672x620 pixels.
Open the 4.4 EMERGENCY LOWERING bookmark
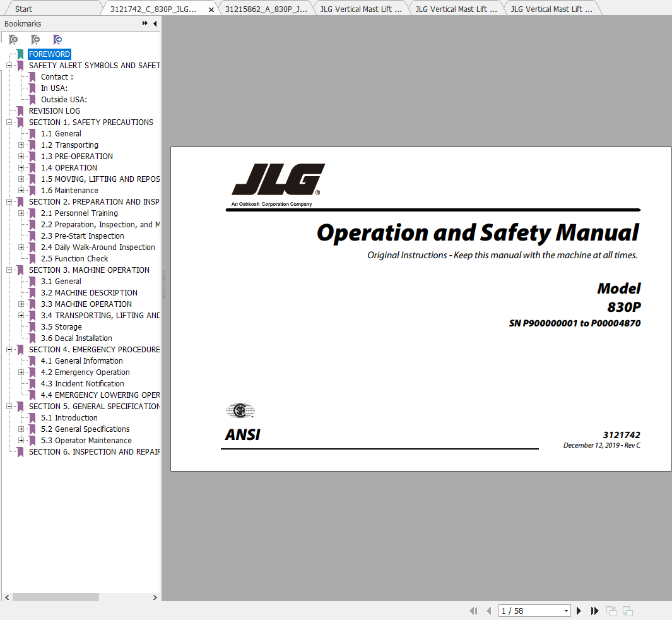tap(100, 395)
